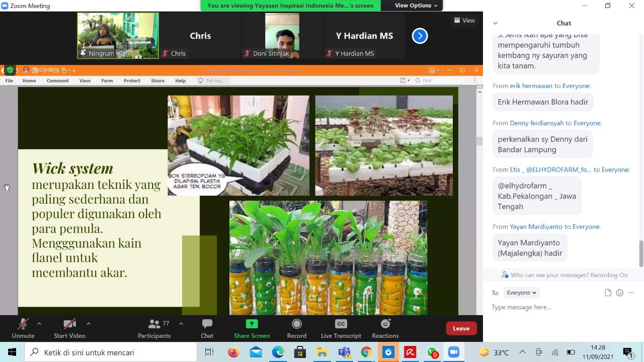
Task: Open Mail app from the taskbar
Action: [256, 352]
